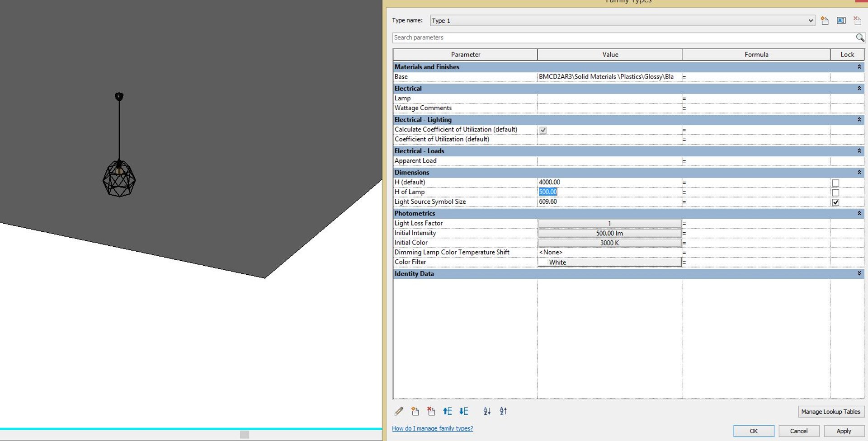Sort parameters in ascending order
The width and height of the screenshot is (868, 441).
point(487,411)
